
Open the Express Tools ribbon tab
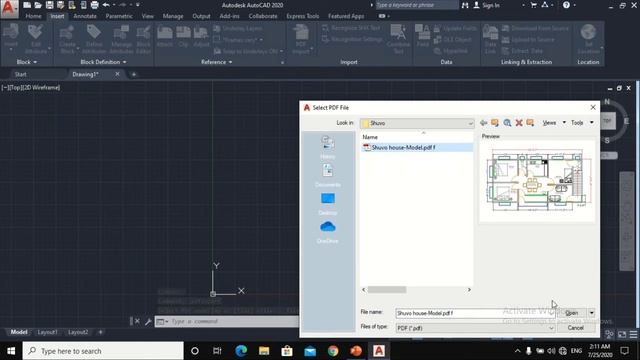[302, 16]
